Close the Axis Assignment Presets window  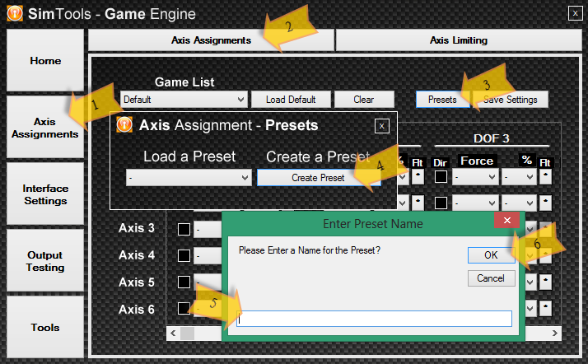coord(382,126)
